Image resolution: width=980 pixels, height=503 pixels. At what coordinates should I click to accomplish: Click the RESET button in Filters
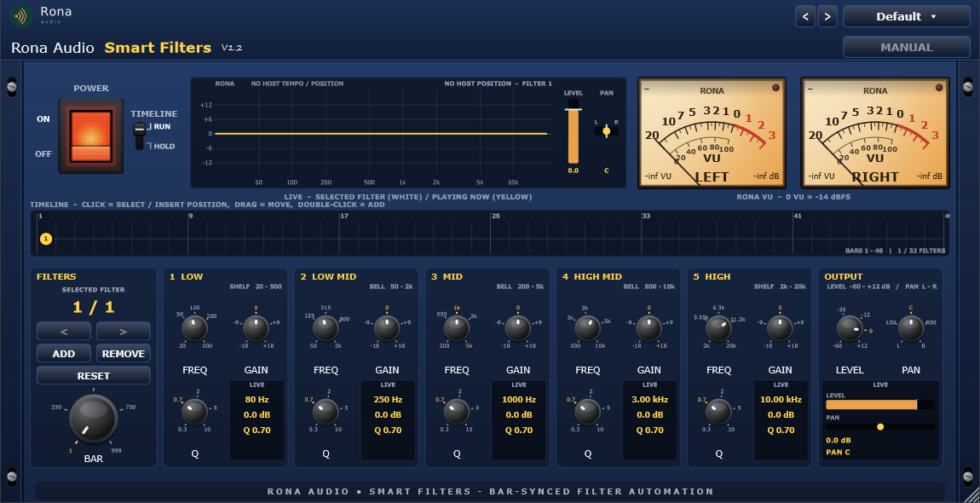click(94, 375)
